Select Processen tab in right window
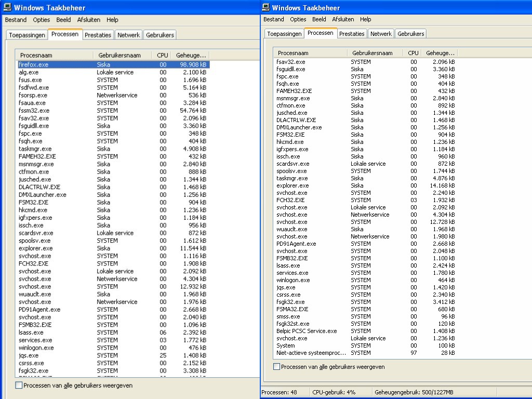Screen dimensions: 532x399 point(320,33)
